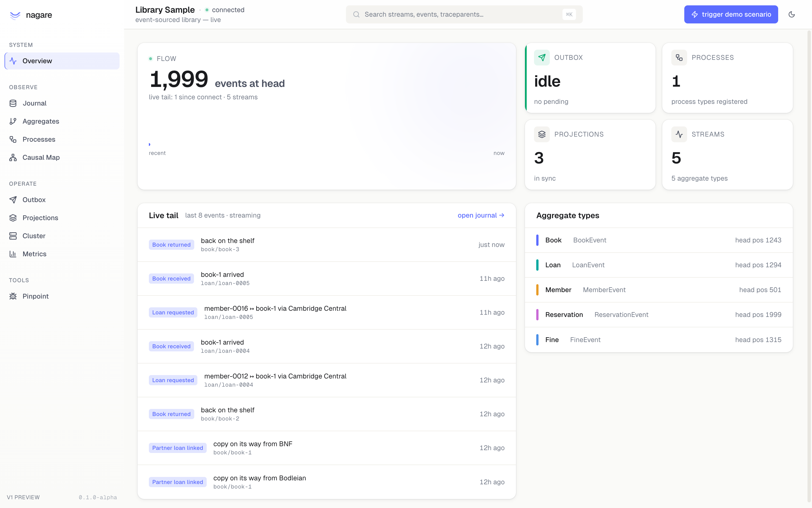The height and width of the screenshot is (508, 812).
Task: Select the Member MemberEvent row
Action: click(x=659, y=290)
